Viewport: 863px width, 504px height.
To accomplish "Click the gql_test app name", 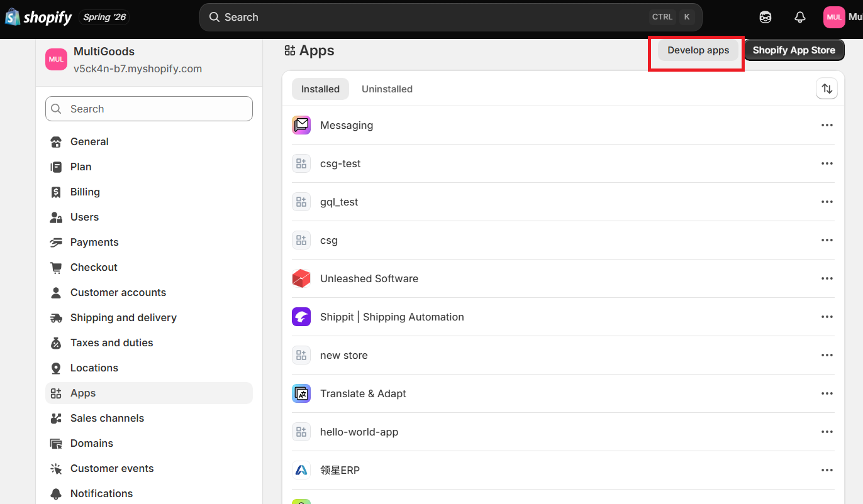I will (x=339, y=202).
